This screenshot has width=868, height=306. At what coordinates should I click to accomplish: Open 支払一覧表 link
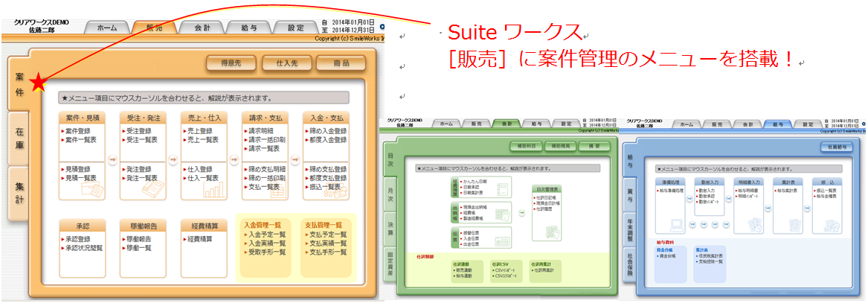click(263, 187)
